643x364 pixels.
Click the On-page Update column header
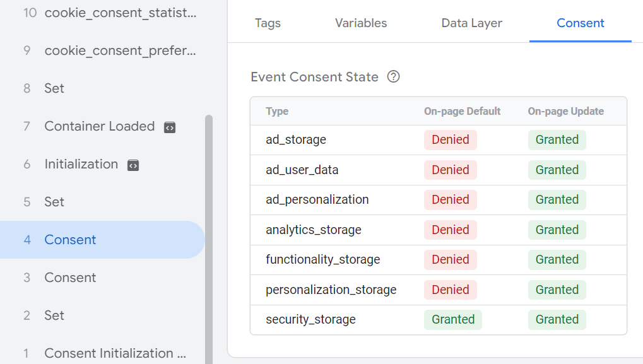click(x=565, y=112)
